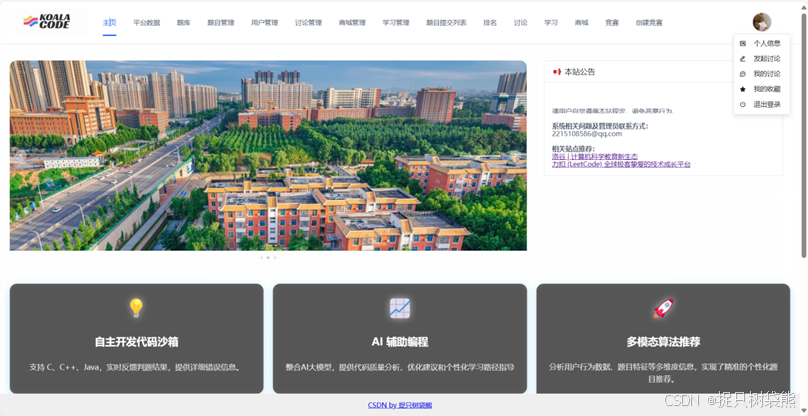Click the CSDN by 捉只树袋熊 footer link
This screenshot has height=416, width=808.
click(400, 405)
